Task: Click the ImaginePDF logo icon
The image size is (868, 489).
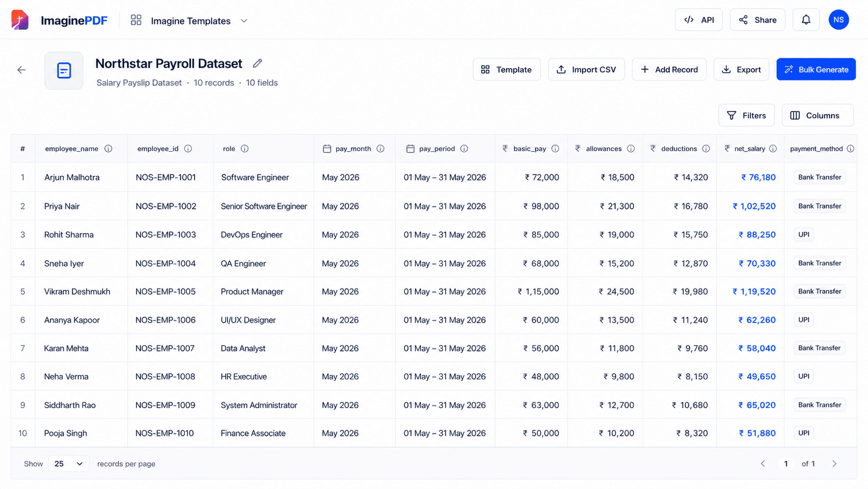Action: click(x=20, y=20)
